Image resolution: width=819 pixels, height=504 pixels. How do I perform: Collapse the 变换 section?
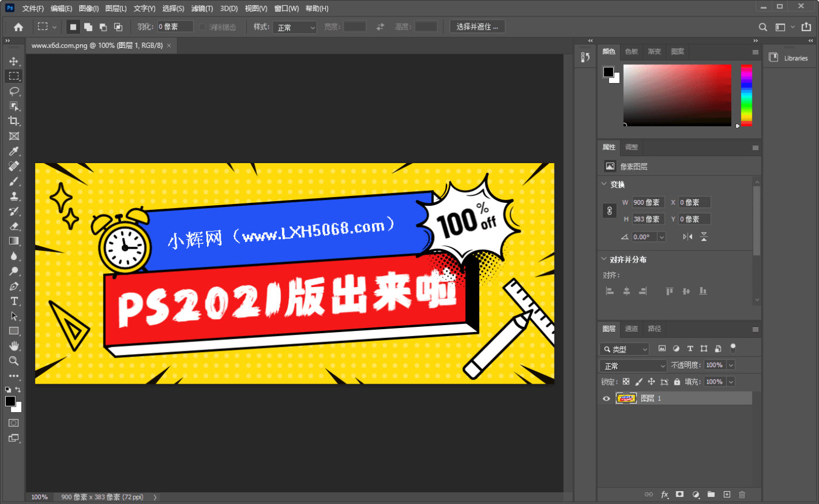(604, 184)
